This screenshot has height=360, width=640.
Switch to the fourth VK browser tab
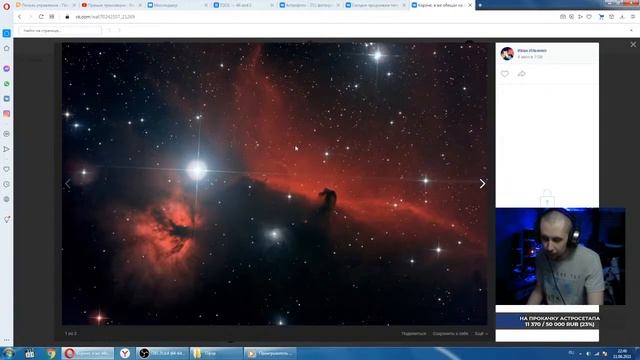pos(243,5)
